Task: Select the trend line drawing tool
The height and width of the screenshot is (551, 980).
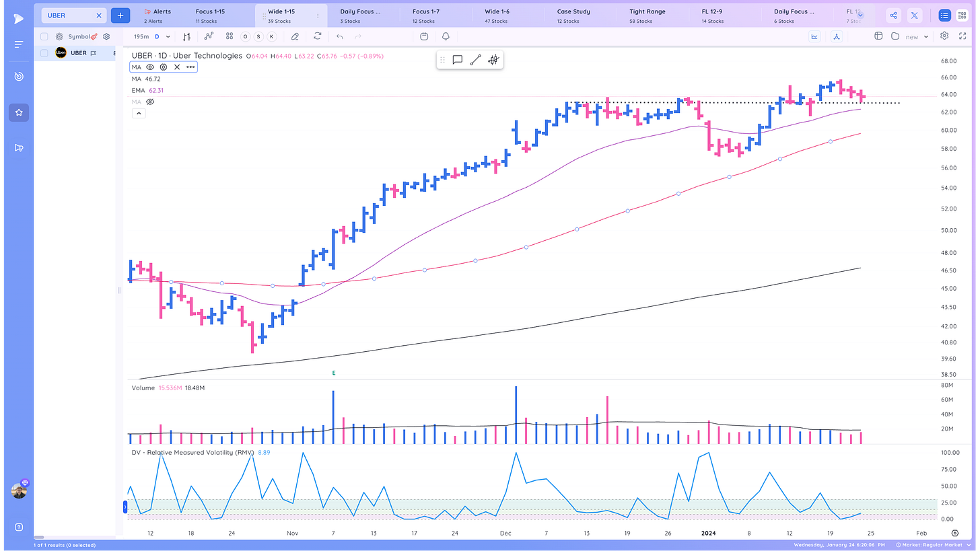Action: coord(475,60)
